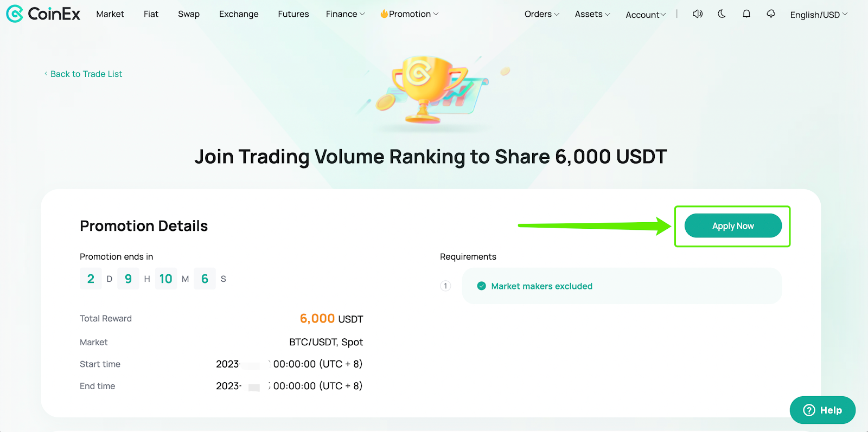The height and width of the screenshot is (432, 868).
Task: Expand the Finance dropdown
Action: point(345,14)
